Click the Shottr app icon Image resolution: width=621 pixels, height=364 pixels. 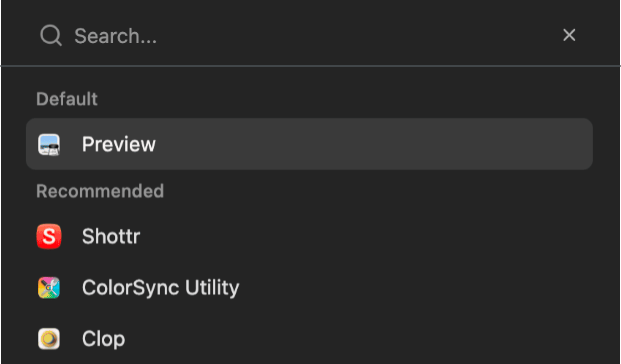click(49, 236)
